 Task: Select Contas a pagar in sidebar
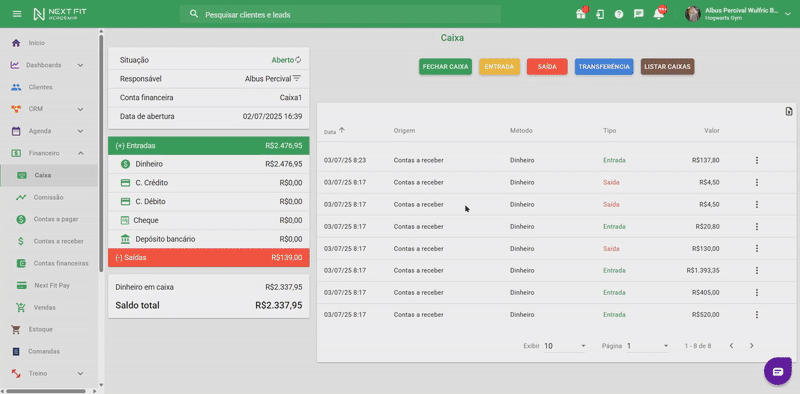pos(55,219)
